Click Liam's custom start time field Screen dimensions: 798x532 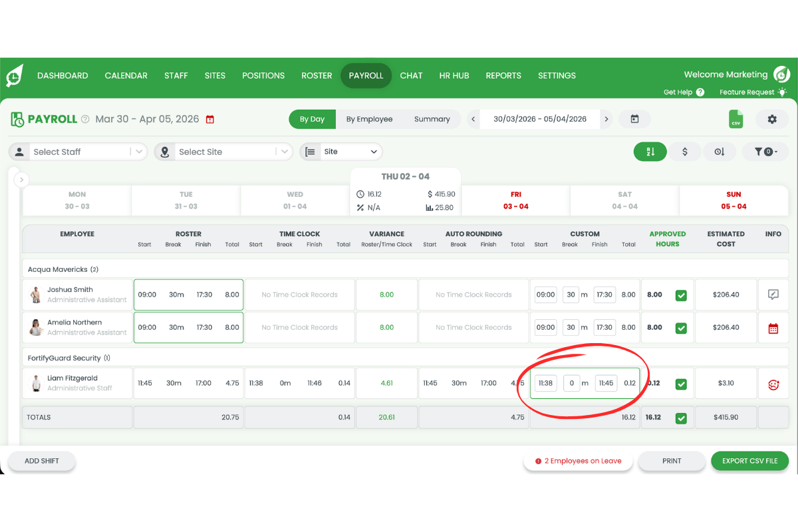click(x=546, y=383)
